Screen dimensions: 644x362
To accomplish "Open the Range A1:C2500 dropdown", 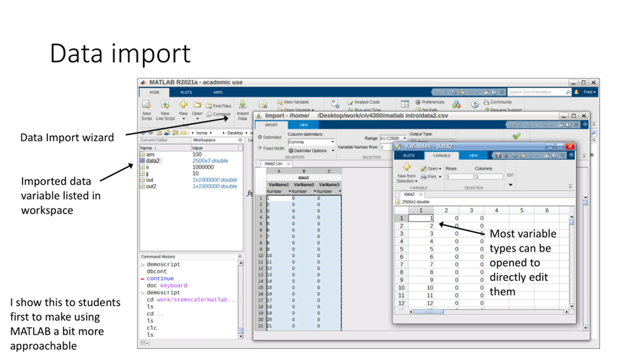I will tap(404, 138).
